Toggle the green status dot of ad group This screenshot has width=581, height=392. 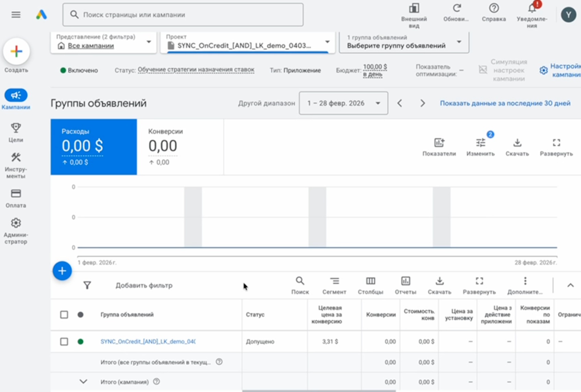click(x=80, y=342)
